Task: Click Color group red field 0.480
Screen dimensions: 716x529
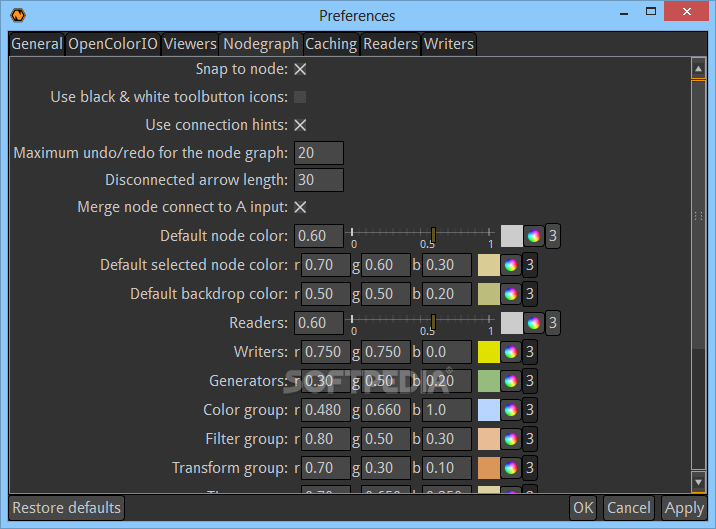Action: [326, 410]
